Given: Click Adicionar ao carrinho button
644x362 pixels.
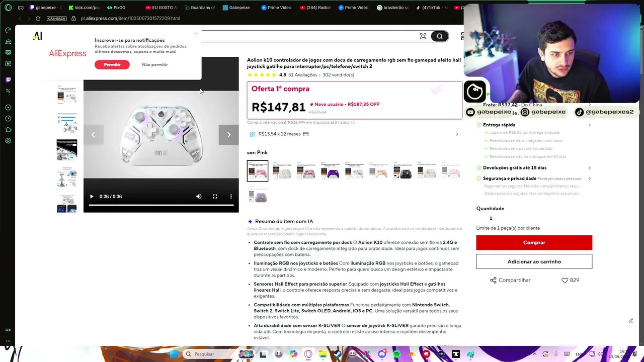Looking at the screenshot, I should (534, 262).
